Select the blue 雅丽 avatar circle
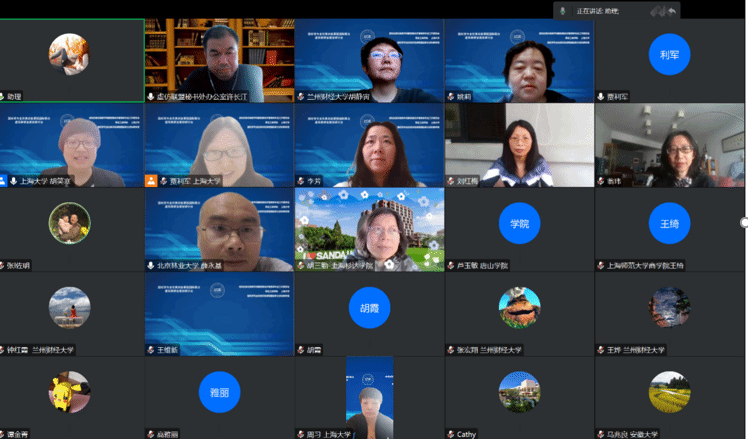 coord(219,392)
